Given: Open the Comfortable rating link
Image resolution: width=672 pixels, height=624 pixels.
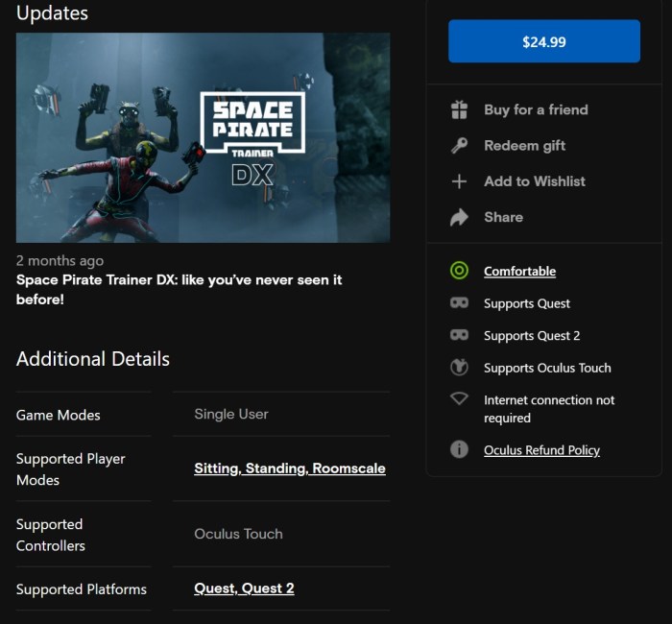Looking at the screenshot, I should click(520, 272).
